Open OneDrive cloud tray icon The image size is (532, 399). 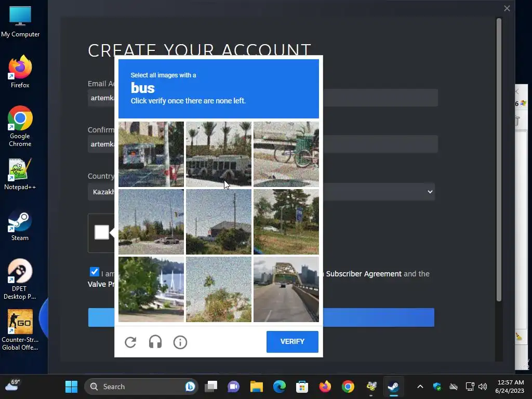[454, 387]
